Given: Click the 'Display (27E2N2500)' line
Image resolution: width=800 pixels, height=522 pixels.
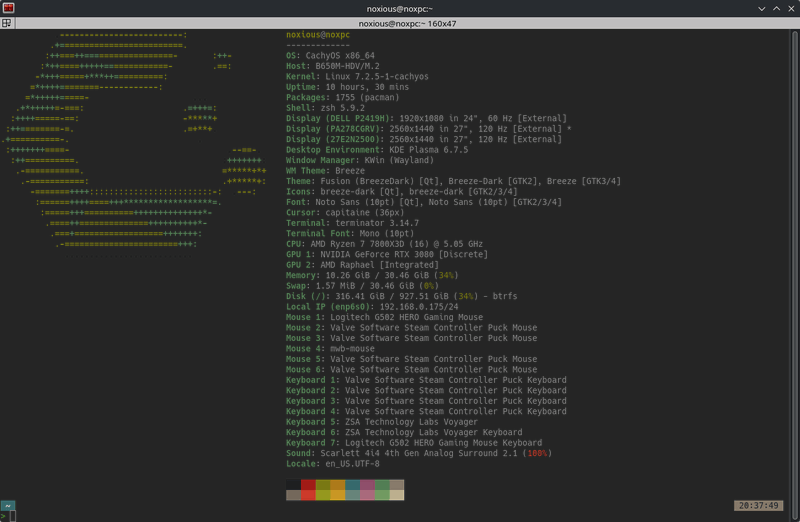Looking at the screenshot, I should [x=423, y=139].
